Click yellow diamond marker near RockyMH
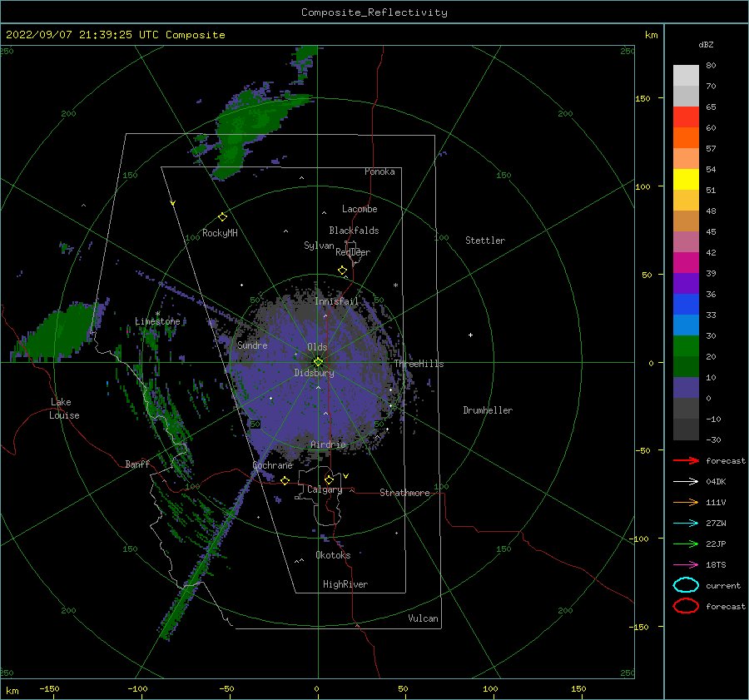Screen dimensions: 749x700 pos(222,217)
